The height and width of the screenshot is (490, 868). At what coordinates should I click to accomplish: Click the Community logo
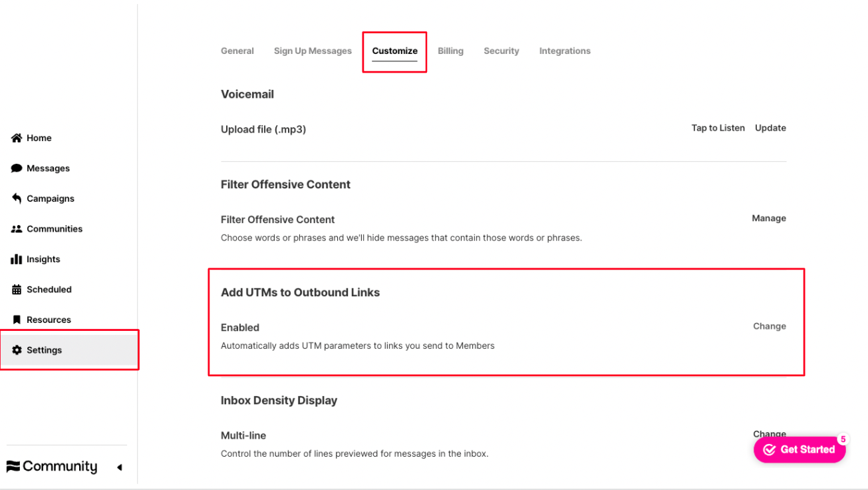tap(52, 467)
